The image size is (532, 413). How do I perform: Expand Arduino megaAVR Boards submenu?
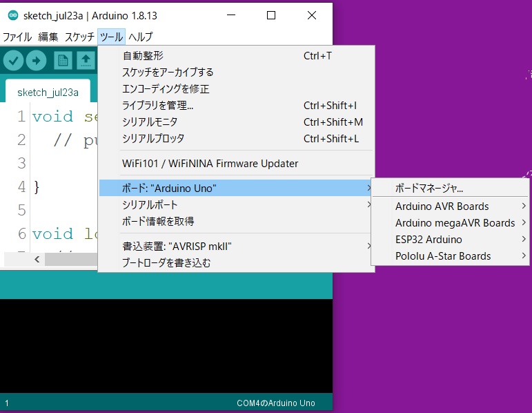point(450,223)
